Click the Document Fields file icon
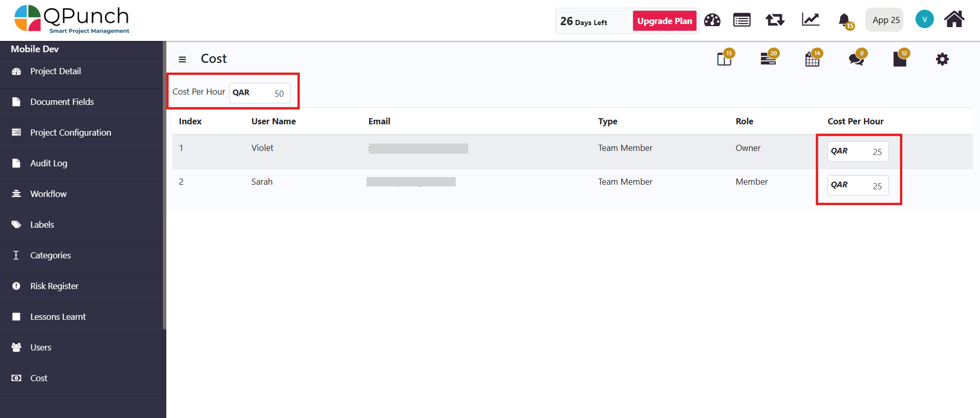The image size is (980, 418). click(x=16, y=102)
